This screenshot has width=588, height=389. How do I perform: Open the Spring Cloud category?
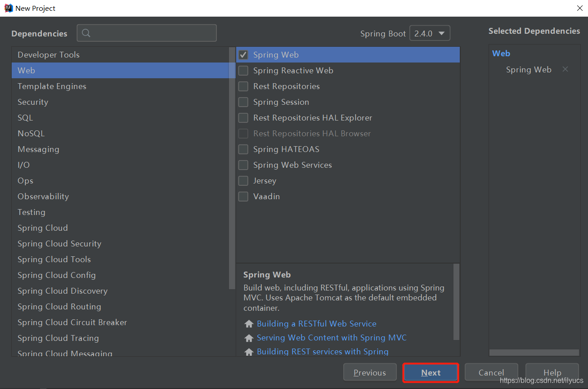(121, 228)
